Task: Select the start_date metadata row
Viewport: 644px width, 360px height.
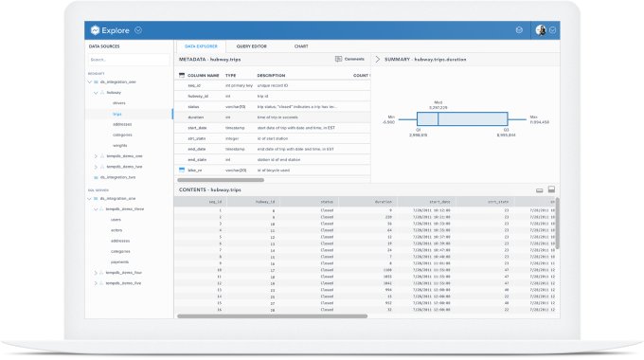Action: (x=273, y=128)
